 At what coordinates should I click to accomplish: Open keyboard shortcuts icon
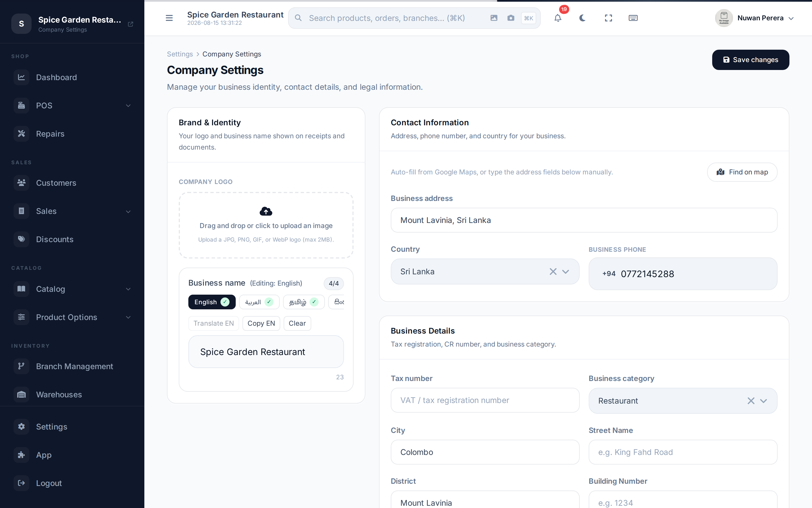[x=633, y=18]
